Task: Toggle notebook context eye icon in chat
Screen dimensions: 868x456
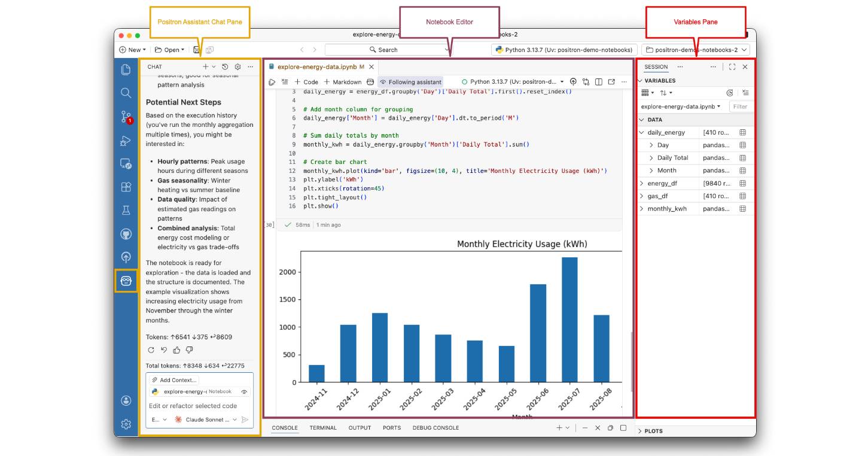Action: (244, 391)
